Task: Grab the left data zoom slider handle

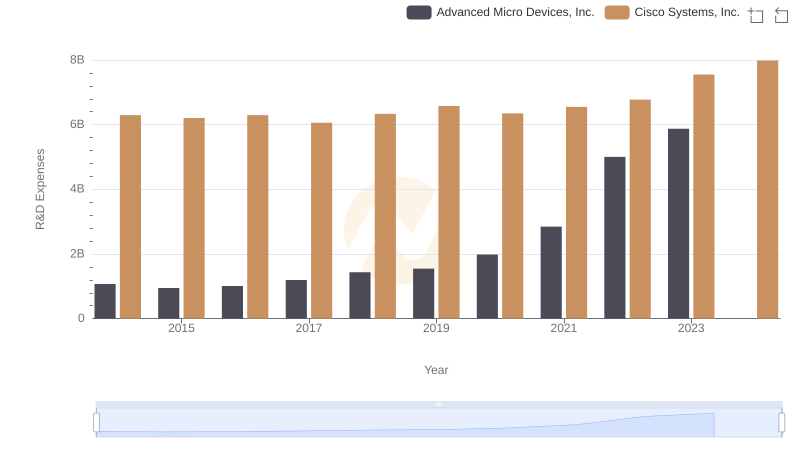Action: (x=96, y=423)
